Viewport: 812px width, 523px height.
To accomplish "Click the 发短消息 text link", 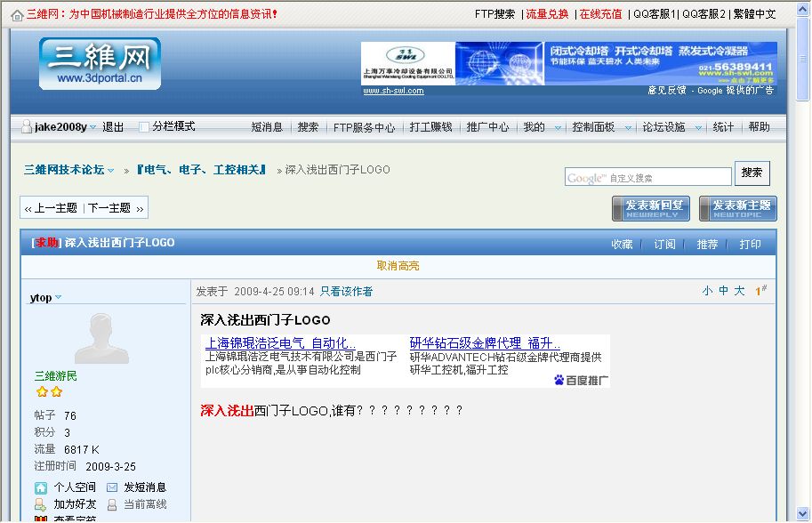I will coord(145,487).
